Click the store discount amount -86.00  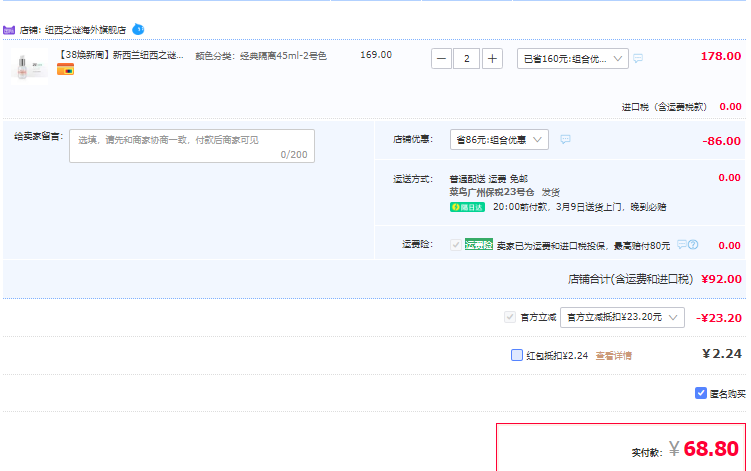point(721,141)
